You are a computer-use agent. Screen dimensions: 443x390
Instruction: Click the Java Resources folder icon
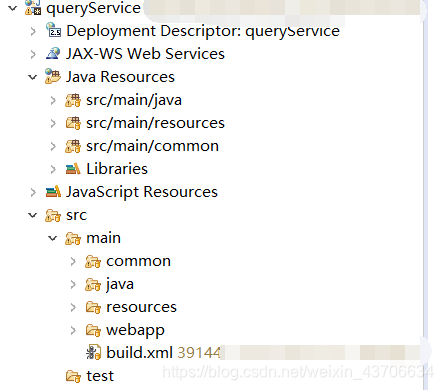tap(53, 76)
